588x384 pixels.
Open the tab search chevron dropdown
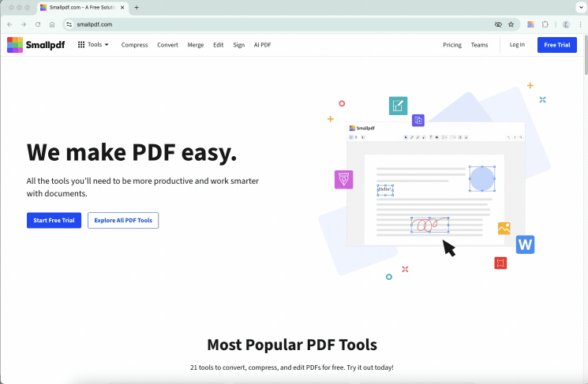580,7
